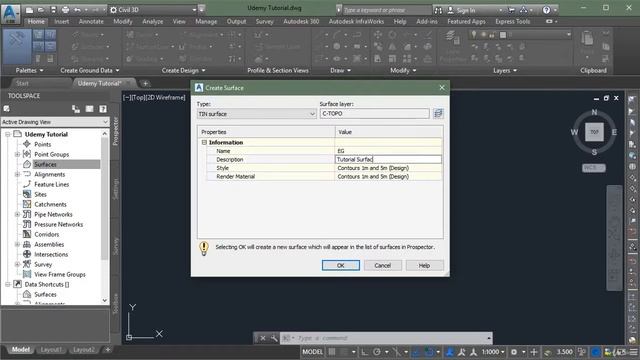Expand the Palettes panel dropdown
This screenshot has width=640, height=360.
click(29, 70)
